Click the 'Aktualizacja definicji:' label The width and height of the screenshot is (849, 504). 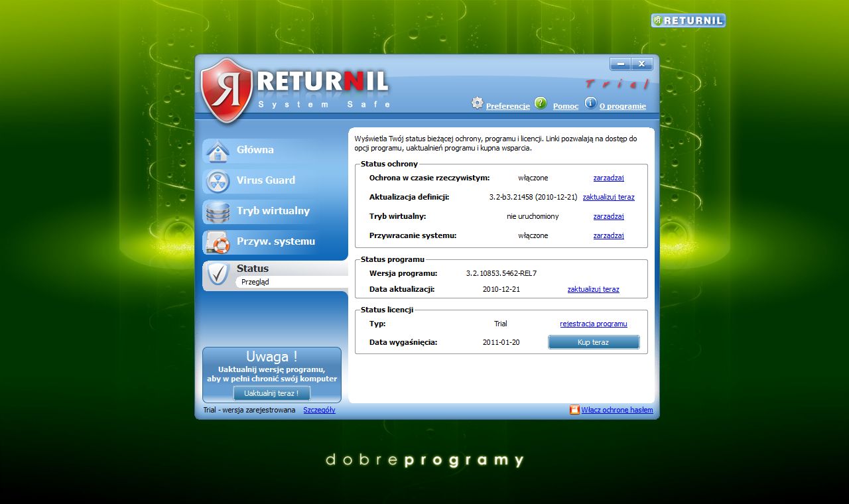pyautogui.click(x=409, y=197)
